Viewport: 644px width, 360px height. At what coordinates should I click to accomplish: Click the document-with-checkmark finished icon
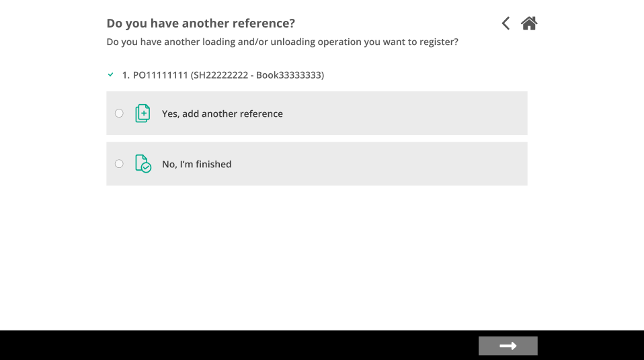coord(143,164)
